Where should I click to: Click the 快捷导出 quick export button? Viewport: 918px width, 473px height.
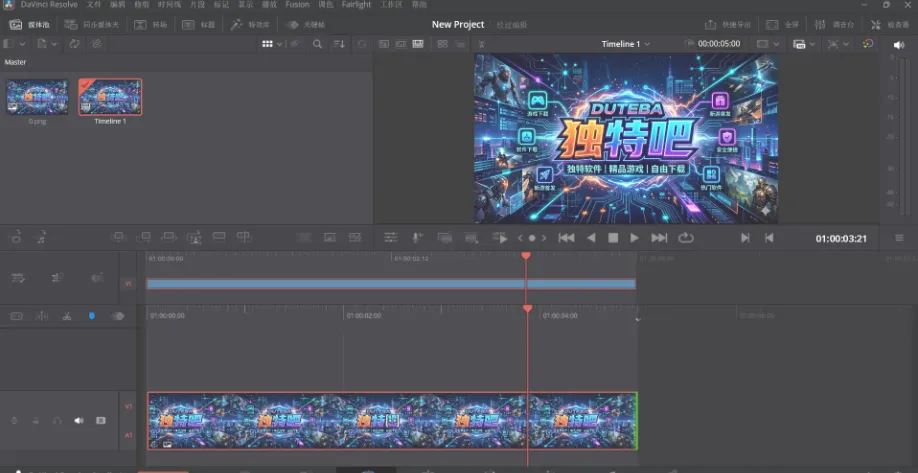[x=727, y=24]
